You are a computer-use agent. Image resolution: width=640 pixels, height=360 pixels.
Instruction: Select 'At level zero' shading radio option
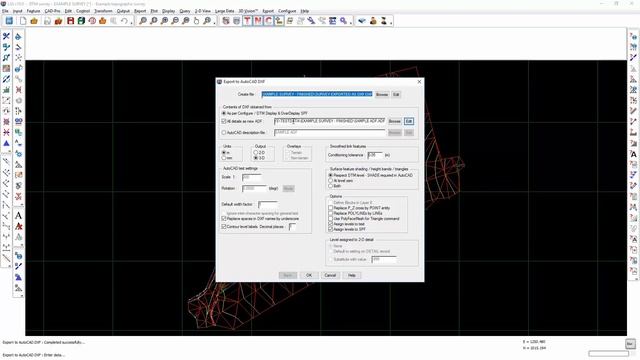pyautogui.click(x=331, y=180)
